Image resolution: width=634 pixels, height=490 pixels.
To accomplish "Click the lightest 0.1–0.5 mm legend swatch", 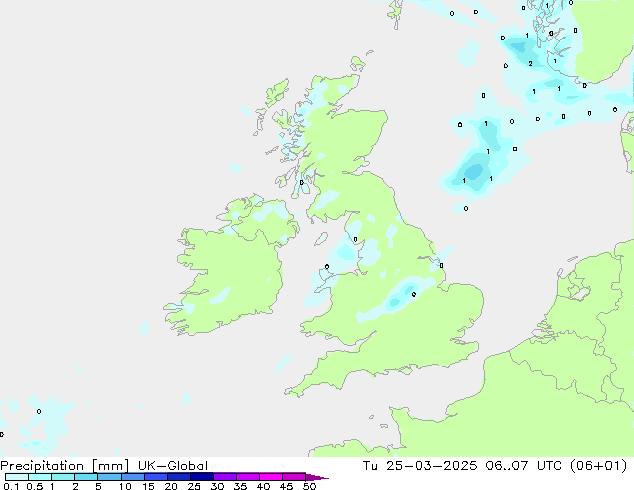I will (17, 477).
